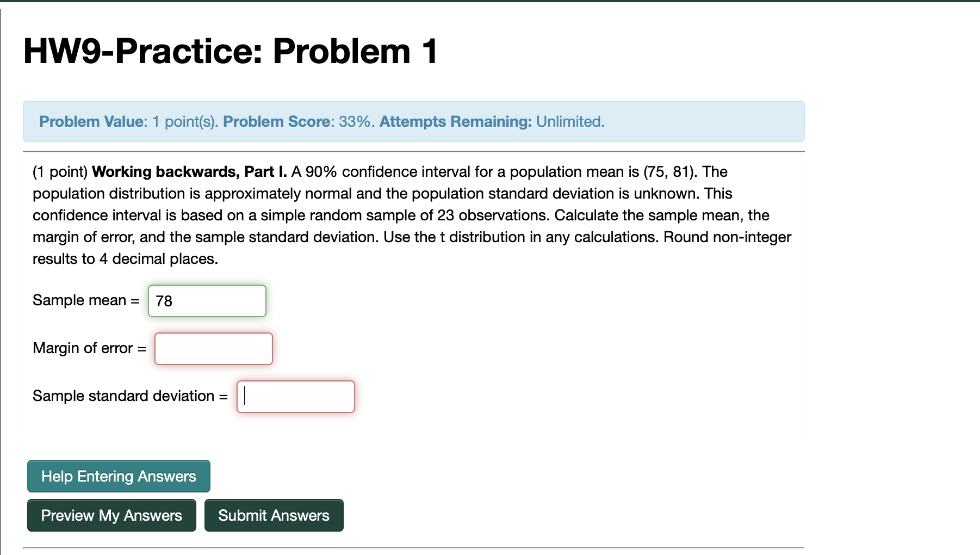
Task: Click the Problem Value info banner
Action: 413,121
